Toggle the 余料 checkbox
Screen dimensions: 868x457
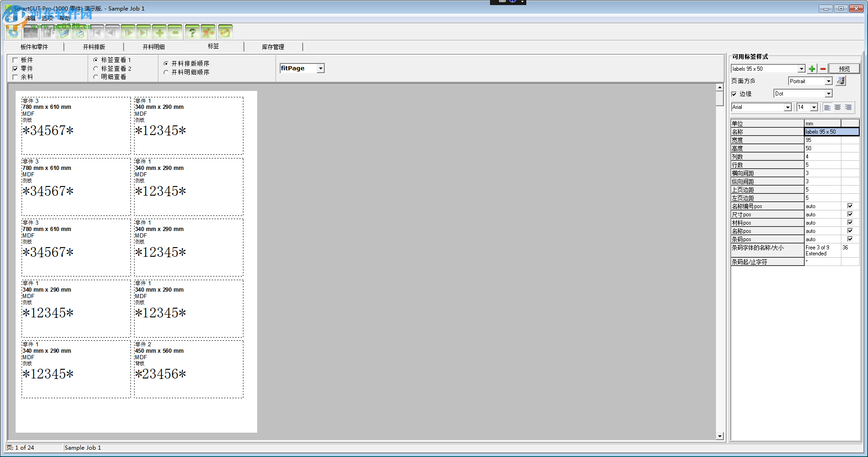pyautogui.click(x=15, y=77)
